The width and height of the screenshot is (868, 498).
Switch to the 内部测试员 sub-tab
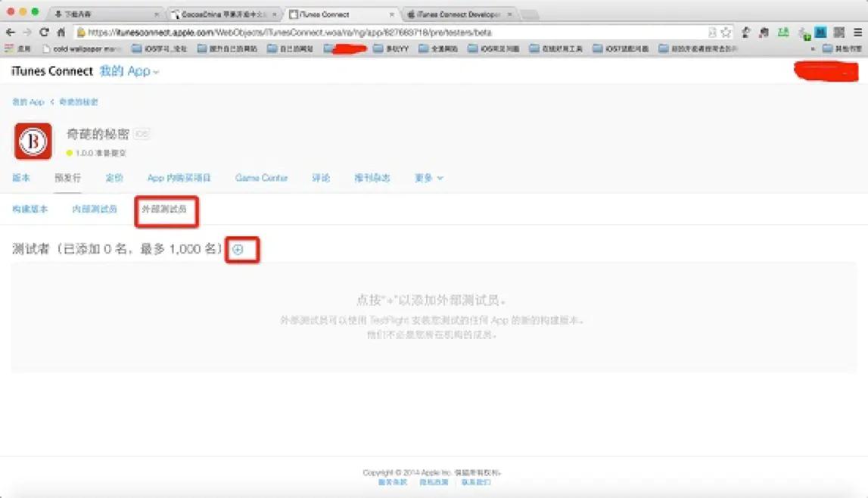(95, 209)
